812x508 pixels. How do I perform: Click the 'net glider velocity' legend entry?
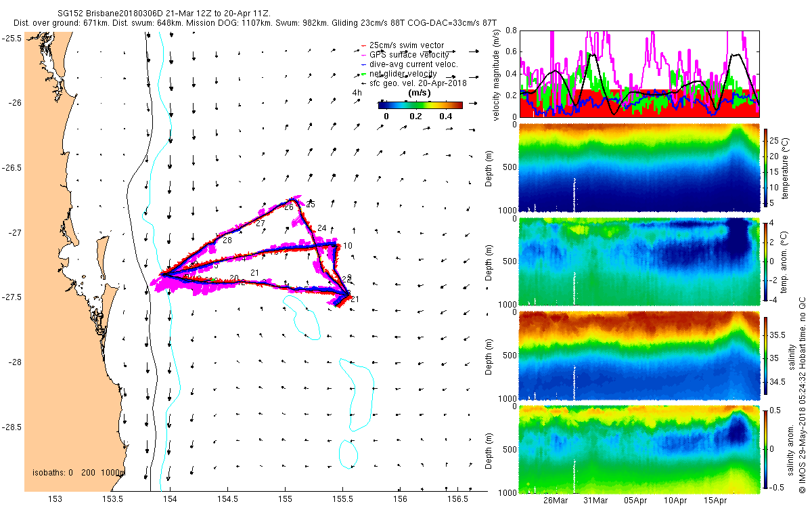click(x=398, y=74)
